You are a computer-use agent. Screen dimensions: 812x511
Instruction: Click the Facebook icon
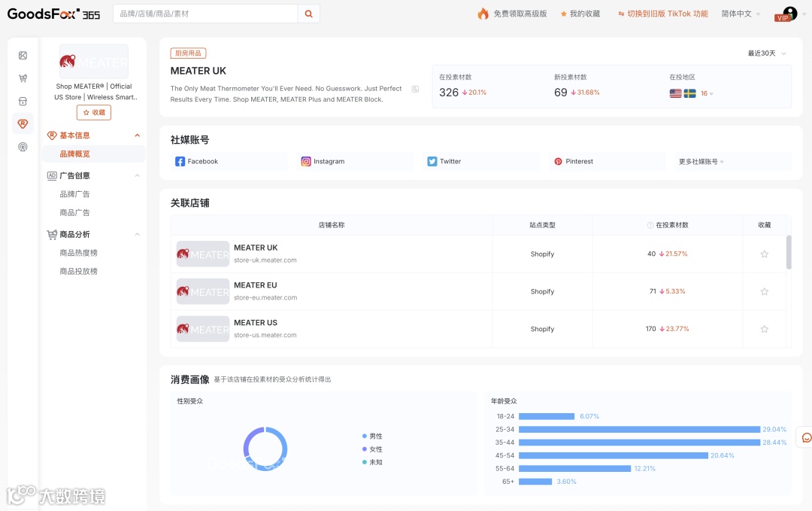coord(180,162)
